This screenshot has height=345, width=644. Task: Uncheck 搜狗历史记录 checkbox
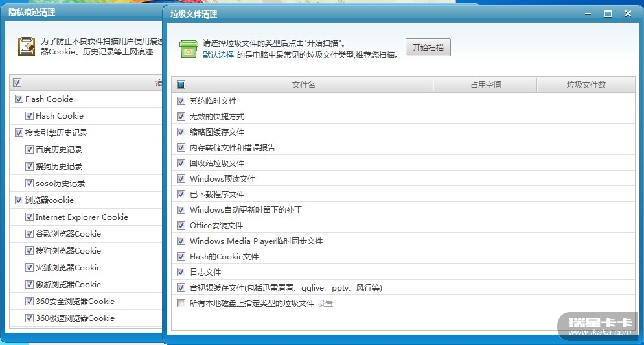29,167
